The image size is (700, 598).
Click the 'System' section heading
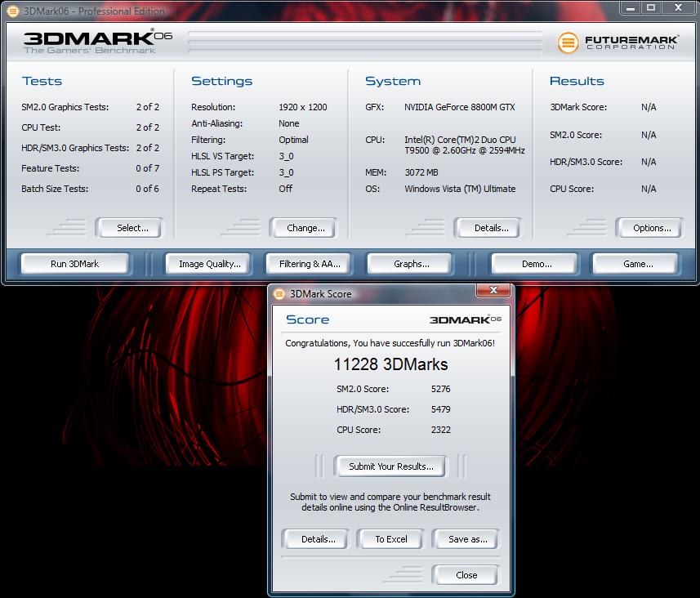coord(393,81)
